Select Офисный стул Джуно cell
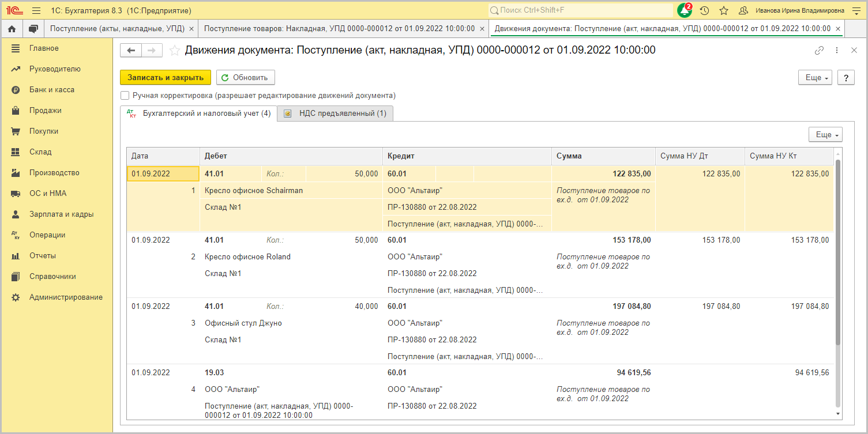This screenshot has height=434, width=868. click(291, 323)
